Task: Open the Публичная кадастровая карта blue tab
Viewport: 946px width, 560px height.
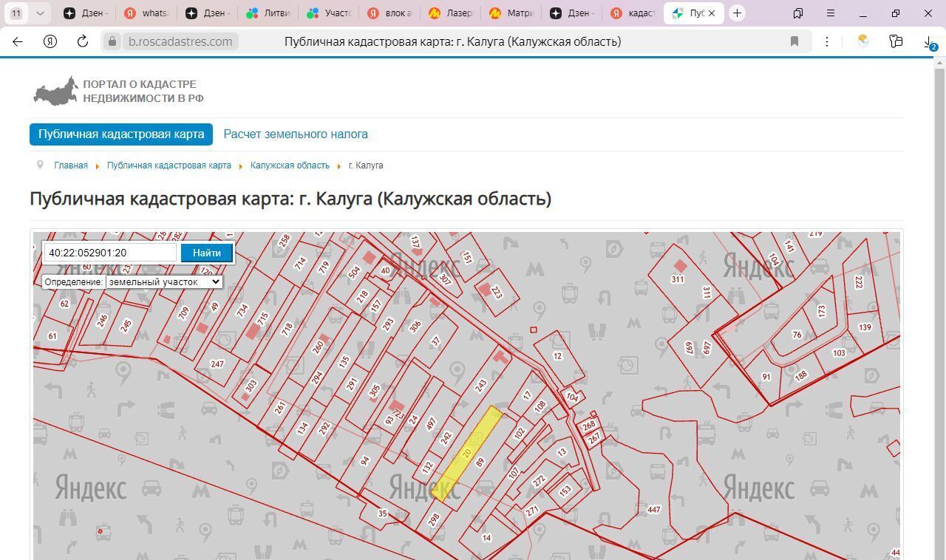Action: pyautogui.click(x=121, y=134)
